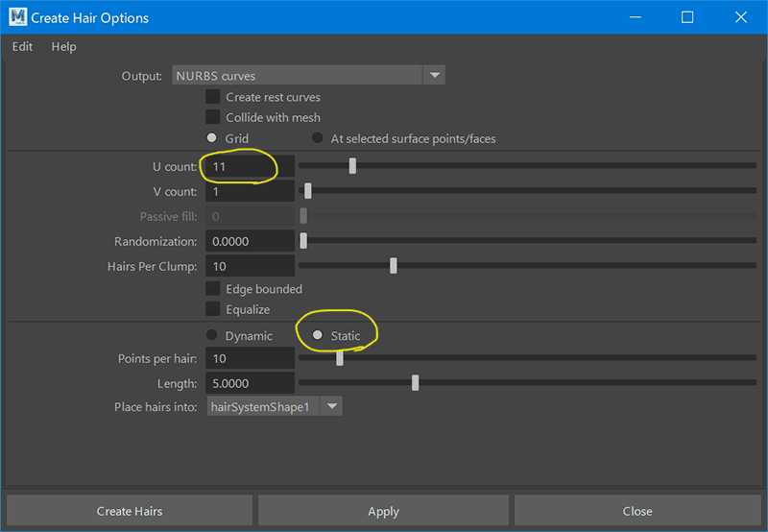Select the Static radio button
This screenshot has height=532, width=768.
point(318,335)
